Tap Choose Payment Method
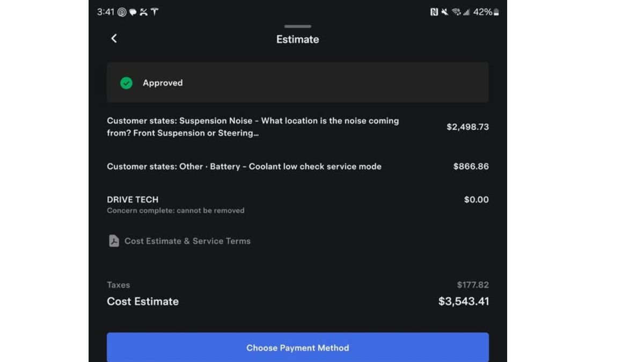Screen dimensions: 644x362 point(298,348)
